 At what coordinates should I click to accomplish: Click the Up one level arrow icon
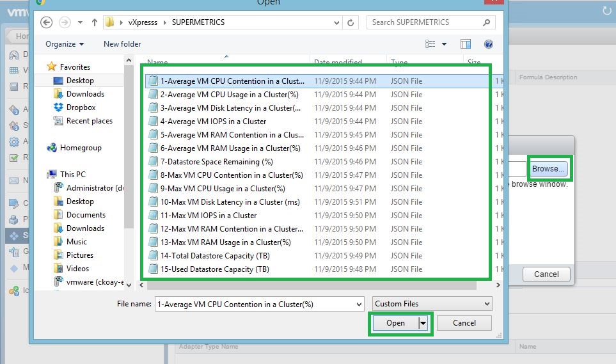coord(95,22)
